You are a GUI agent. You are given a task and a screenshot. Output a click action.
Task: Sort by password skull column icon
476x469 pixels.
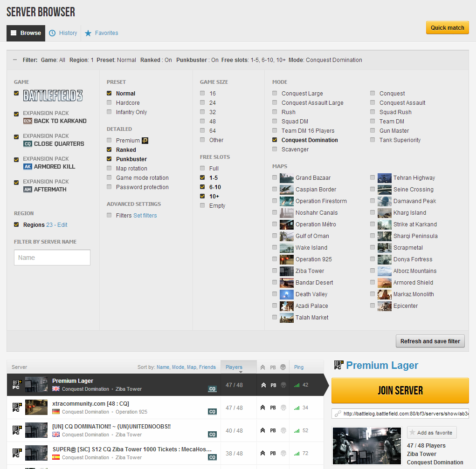point(283,367)
